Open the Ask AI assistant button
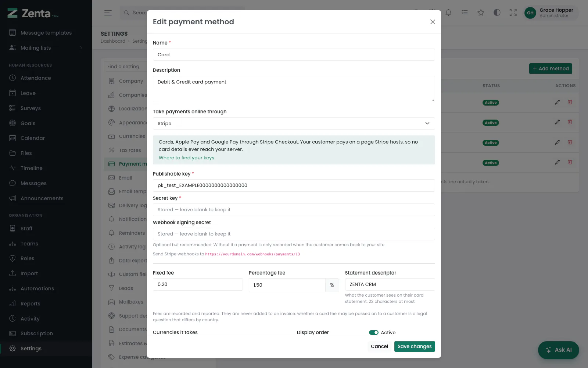The width and height of the screenshot is (588, 368). (558, 350)
